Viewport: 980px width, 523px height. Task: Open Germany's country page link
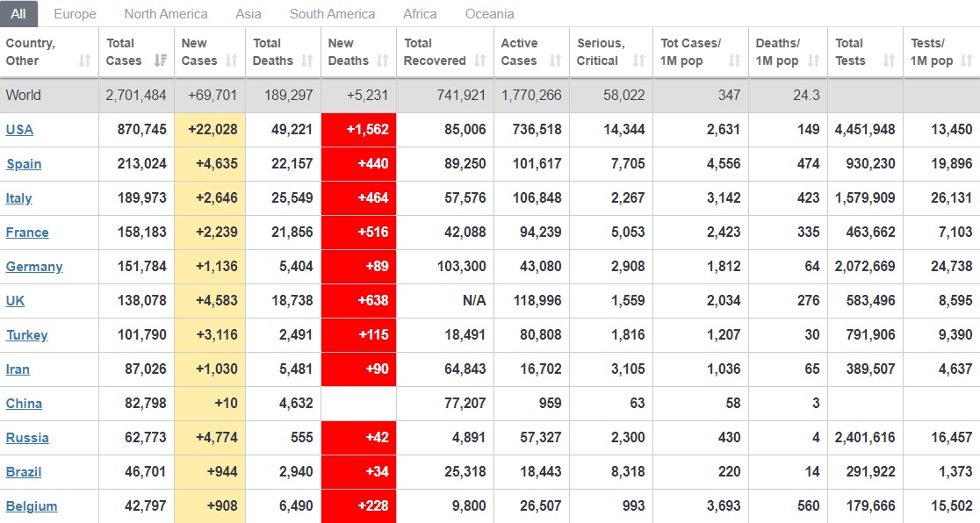(x=34, y=267)
